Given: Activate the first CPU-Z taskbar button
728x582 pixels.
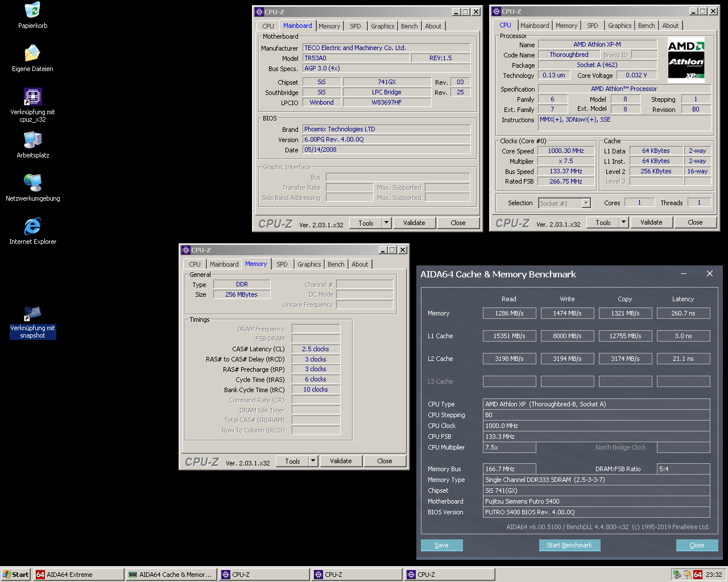Looking at the screenshot, I should (264, 575).
